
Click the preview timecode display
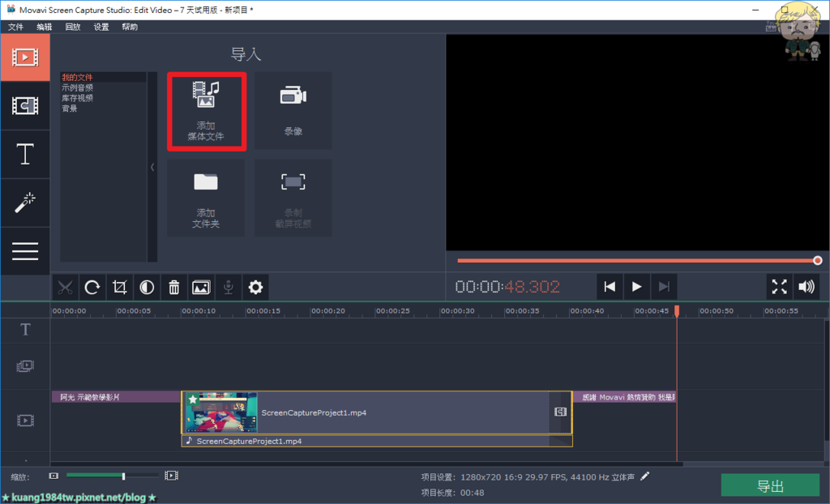[507, 287]
